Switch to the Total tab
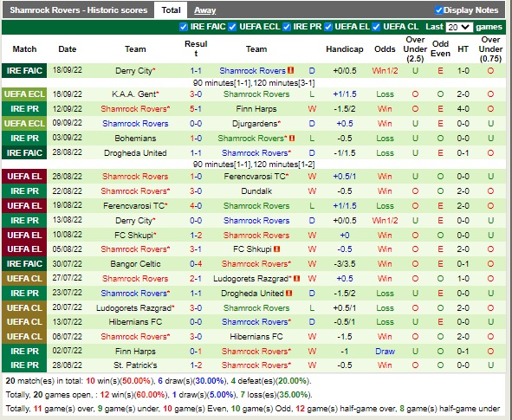 (x=171, y=10)
